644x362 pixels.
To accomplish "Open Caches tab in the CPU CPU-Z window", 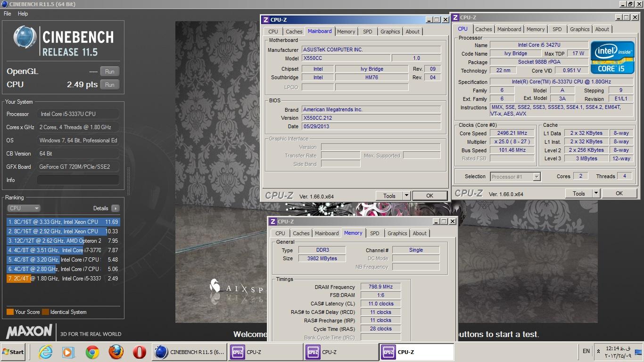I will (x=483, y=29).
